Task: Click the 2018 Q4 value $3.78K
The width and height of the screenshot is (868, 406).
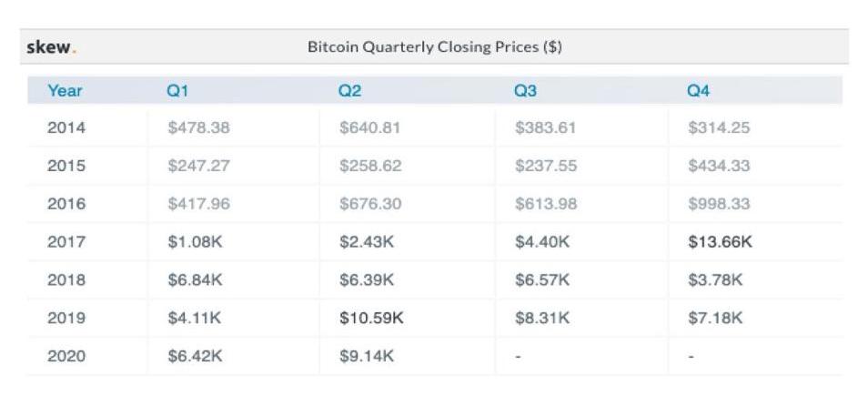Action: tap(714, 279)
